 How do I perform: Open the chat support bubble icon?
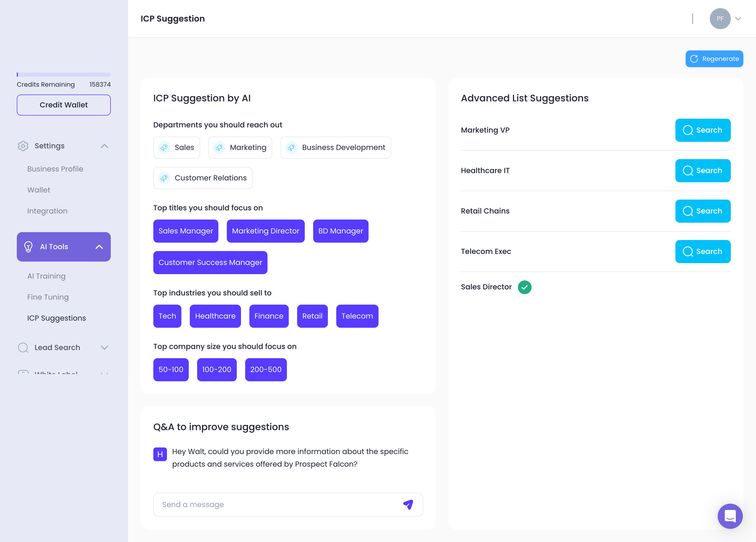point(730,516)
